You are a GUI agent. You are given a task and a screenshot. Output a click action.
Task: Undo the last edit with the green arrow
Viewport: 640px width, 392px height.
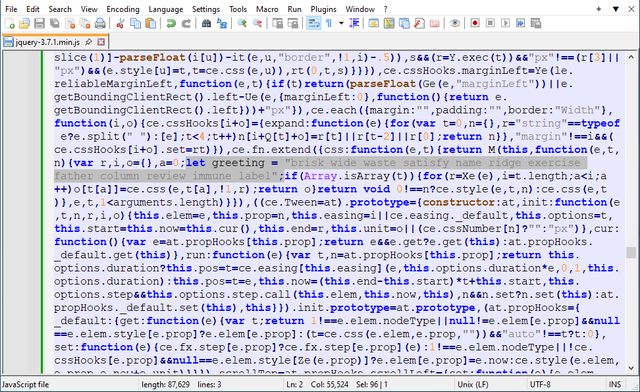tap(171, 24)
